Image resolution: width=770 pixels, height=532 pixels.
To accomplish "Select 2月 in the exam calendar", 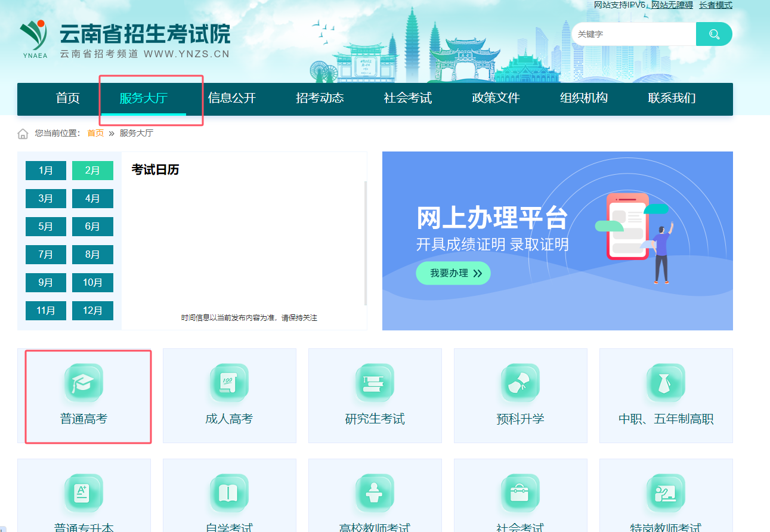I will [92, 171].
